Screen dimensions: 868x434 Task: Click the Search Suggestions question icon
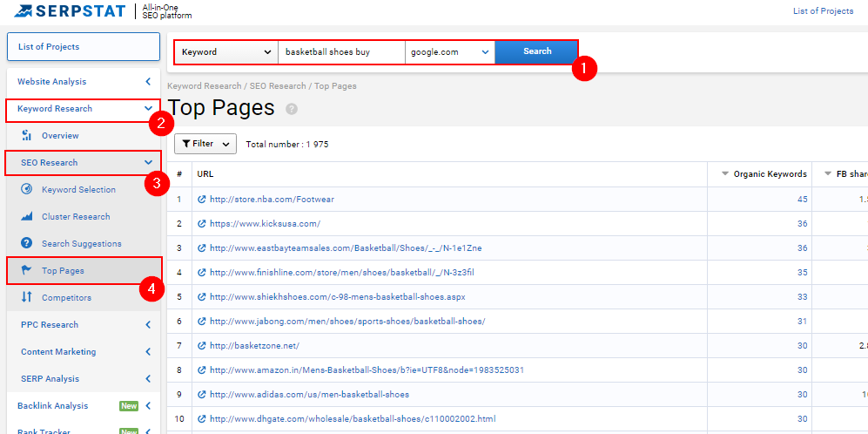pos(27,243)
